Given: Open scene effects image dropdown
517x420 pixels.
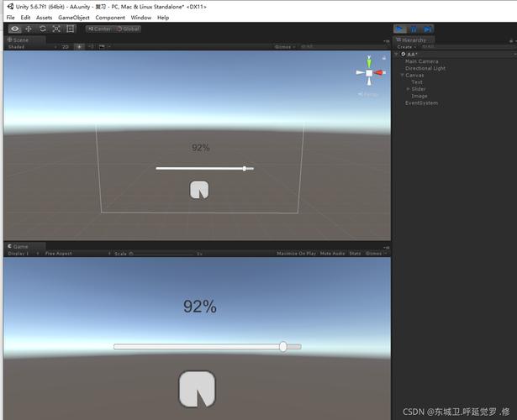Looking at the screenshot, I should [104, 47].
